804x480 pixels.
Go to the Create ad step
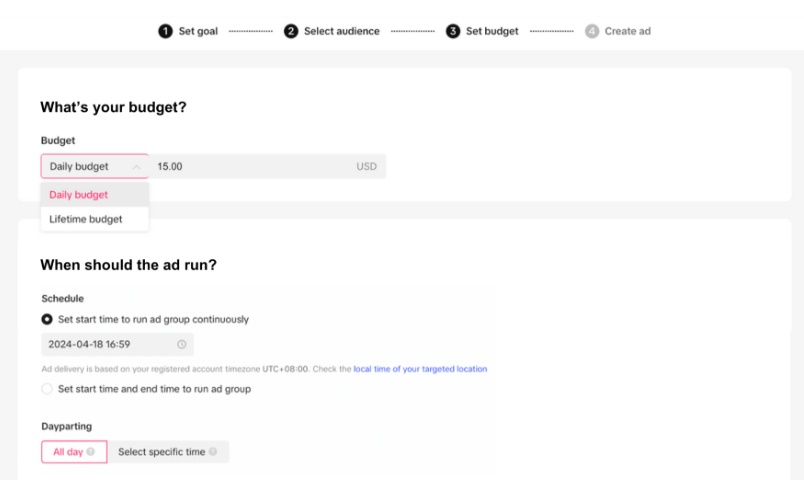click(x=627, y=31)
